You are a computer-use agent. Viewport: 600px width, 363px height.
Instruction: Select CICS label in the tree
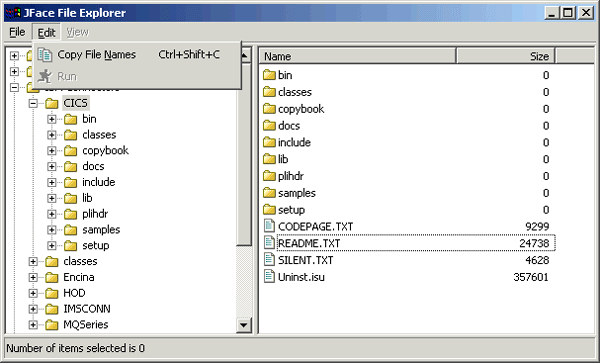click(x=75, y=103)
